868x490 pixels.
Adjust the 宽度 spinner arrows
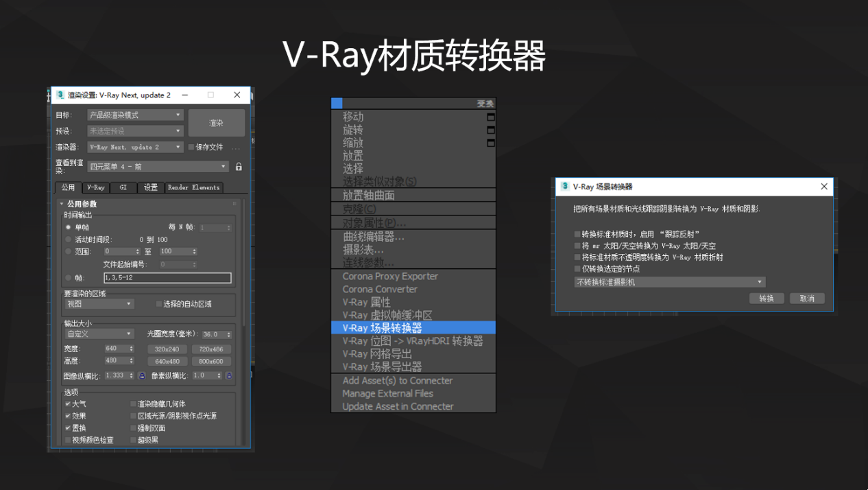pyautogui.click(x=132, y=349)
